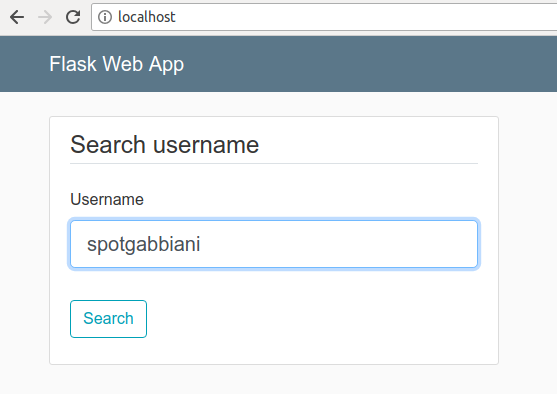The image size is (557, 394).
Task: Click the page background below the card
Action: point(274,380)
